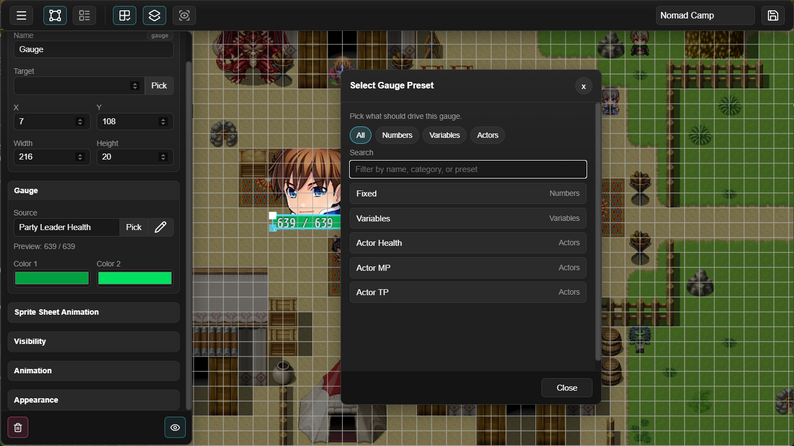
Task: Focus the preset search filter field
Action: (x=468, y=170)
